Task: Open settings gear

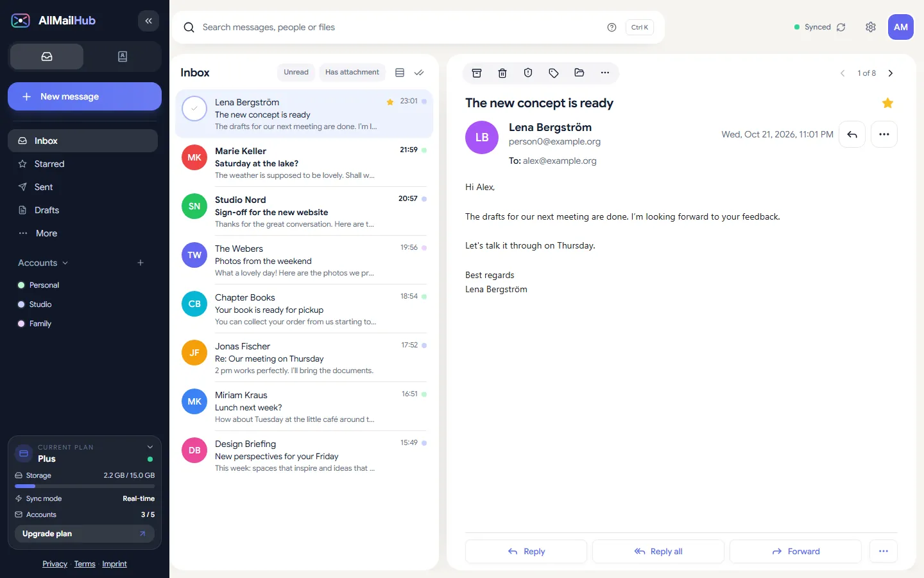Action: pos(871,27)
